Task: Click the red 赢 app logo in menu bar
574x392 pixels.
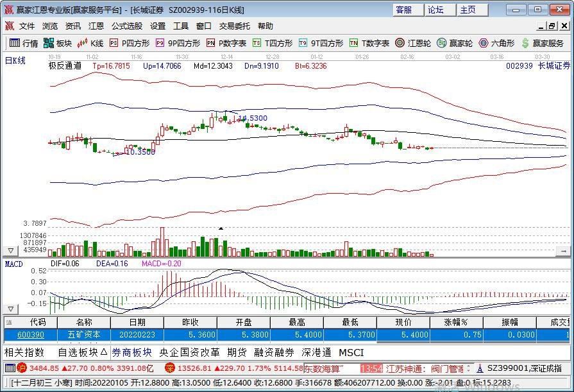Action: pos(9,26)
